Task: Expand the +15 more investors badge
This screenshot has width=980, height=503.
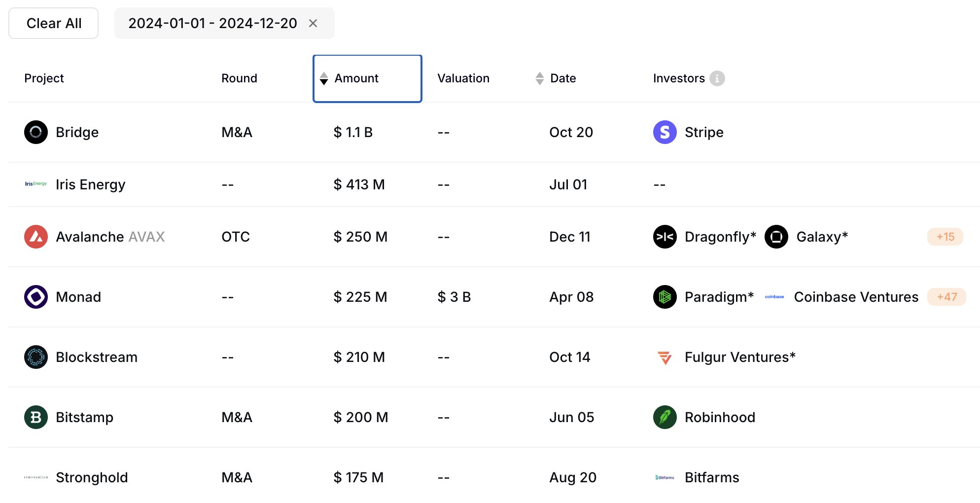Action: click(945, 237)
